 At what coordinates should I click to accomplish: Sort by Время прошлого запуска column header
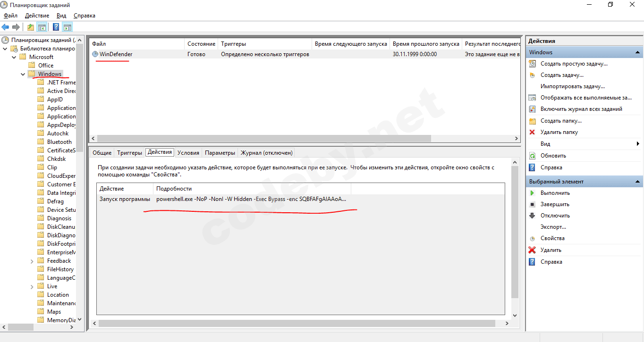point(426,44)
